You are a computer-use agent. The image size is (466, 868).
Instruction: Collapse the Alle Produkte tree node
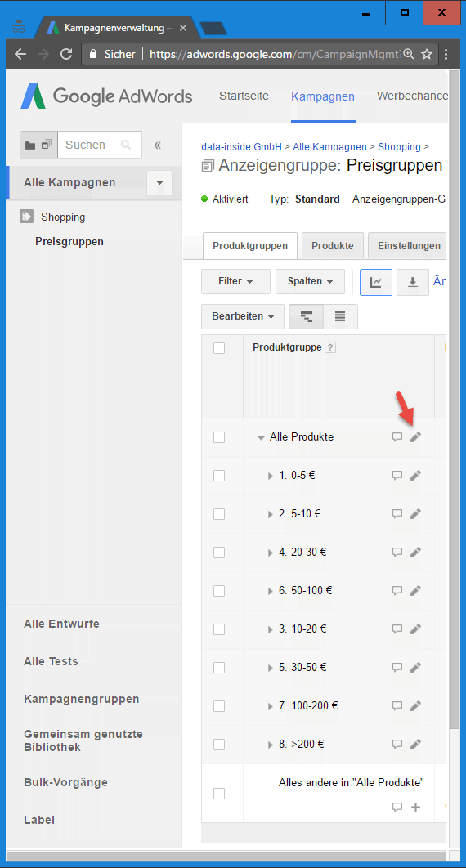tap(261, 437)
